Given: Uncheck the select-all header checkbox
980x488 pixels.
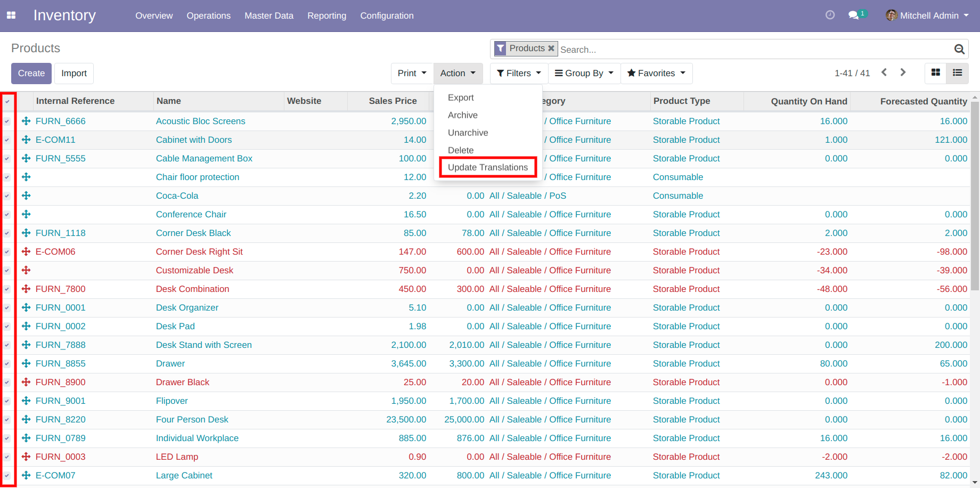Looking at the screenshot, I should (7, 101).
